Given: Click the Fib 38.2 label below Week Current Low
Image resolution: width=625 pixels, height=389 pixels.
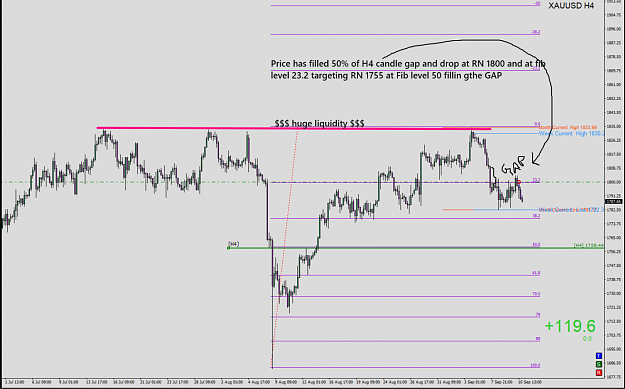Looking at the screenshot, I should pos(537,216).
